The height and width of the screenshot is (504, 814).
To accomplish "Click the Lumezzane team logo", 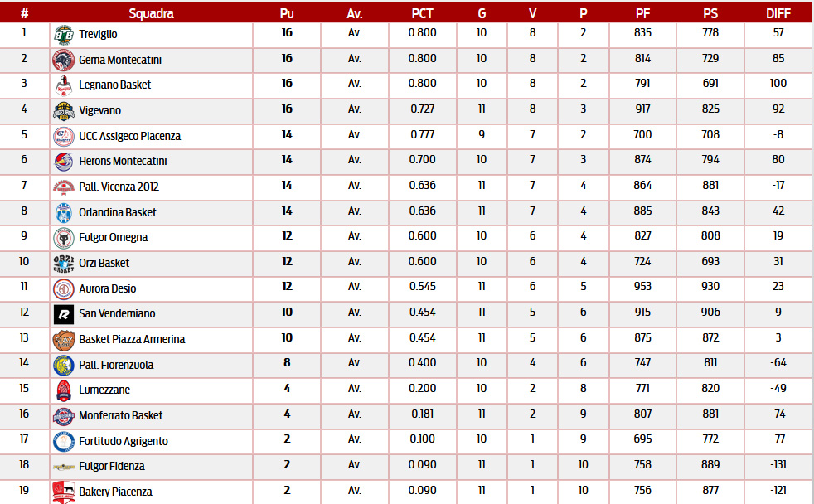I will click(x=64, y=390).
